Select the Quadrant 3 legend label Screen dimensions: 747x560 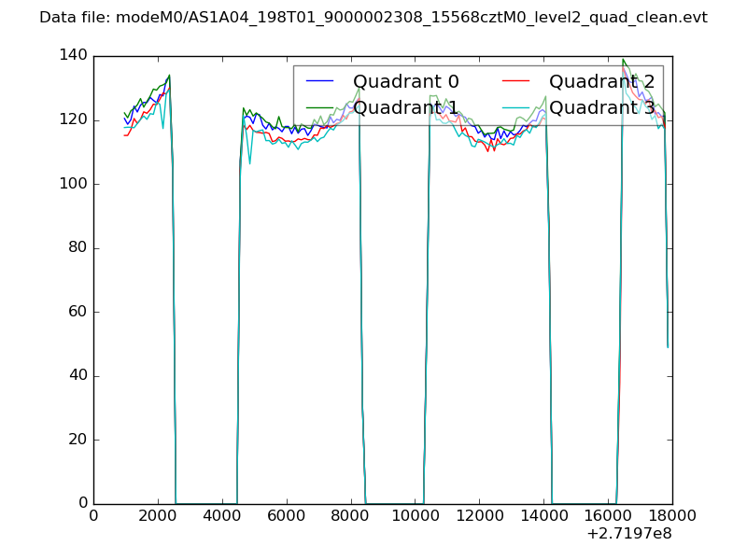[x=602, y=107]
